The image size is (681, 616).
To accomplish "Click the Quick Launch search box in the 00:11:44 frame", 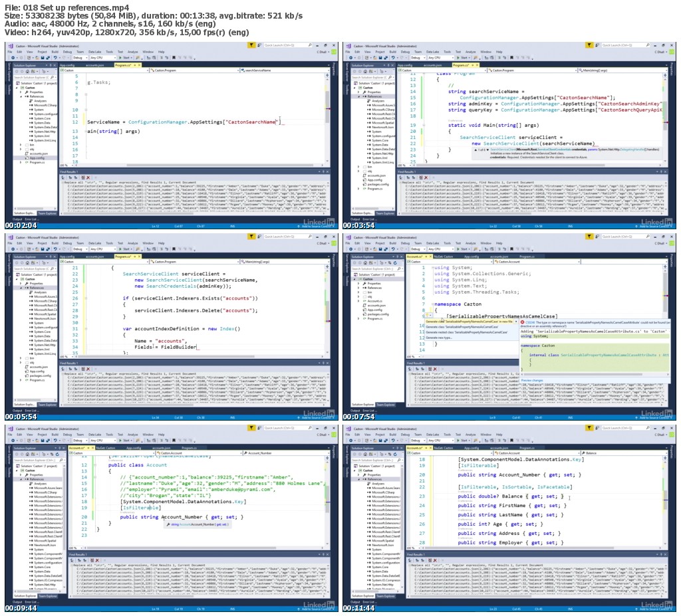I will 626,428.
